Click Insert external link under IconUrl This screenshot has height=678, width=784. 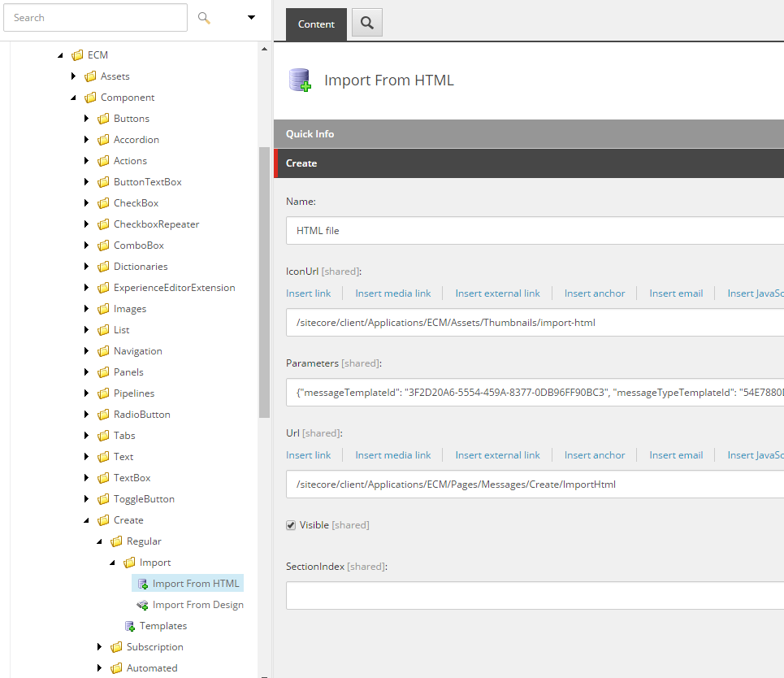tap(497, 293)
